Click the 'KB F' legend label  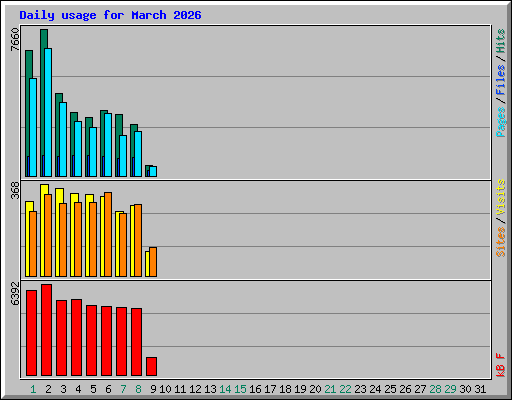[501, 365]
